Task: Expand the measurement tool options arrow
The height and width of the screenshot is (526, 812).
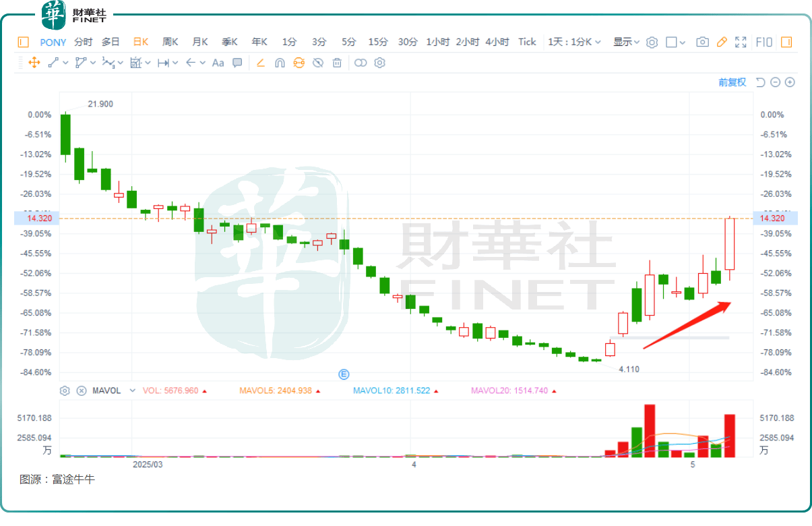Action: tap(175, 63)
